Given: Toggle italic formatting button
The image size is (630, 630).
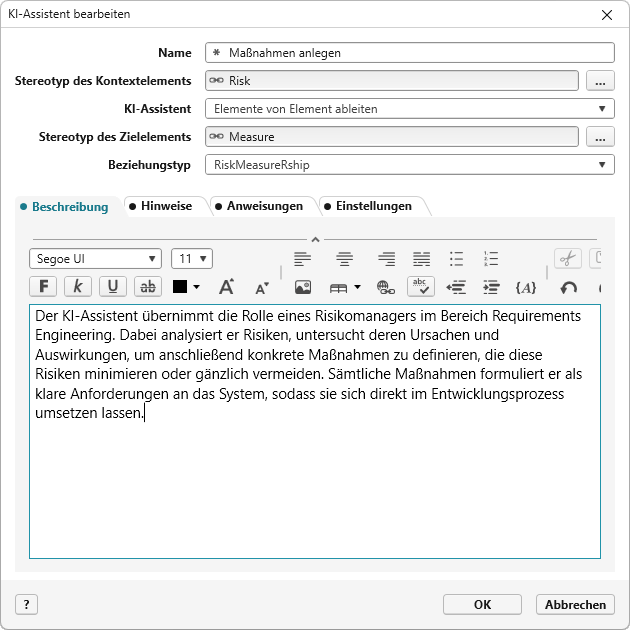Looking at the screenshot, I should (x=78, y=287).
